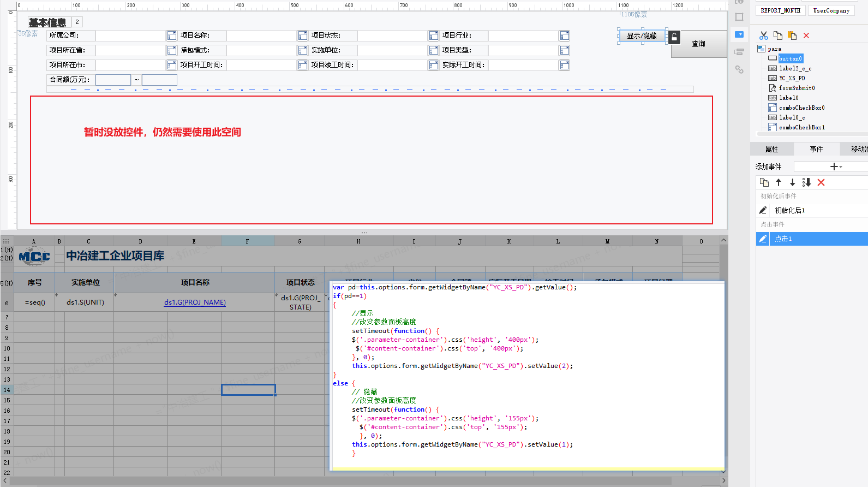
Task: Open the highlighted widget-settings icon in the sidebar
Action: [x=739, y=34]
